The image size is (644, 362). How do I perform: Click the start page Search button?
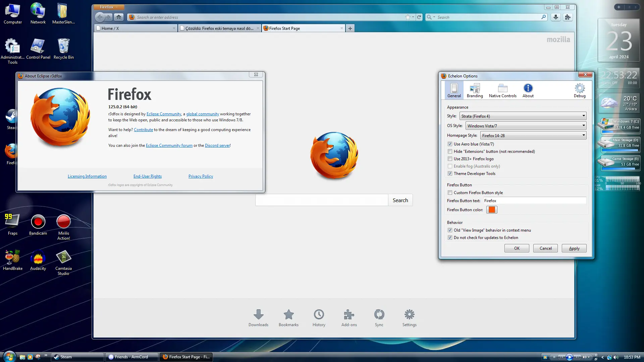pyautogui.click(x=400, y=200)
